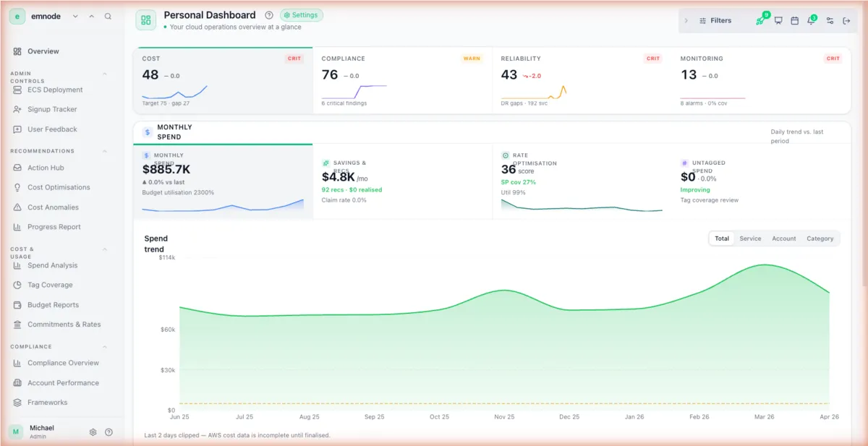Image resolution: width=868 pixels, height=446 pixels.
Task: Open the emnode workspace dropdown chevron
Action: tap(75, 16)
